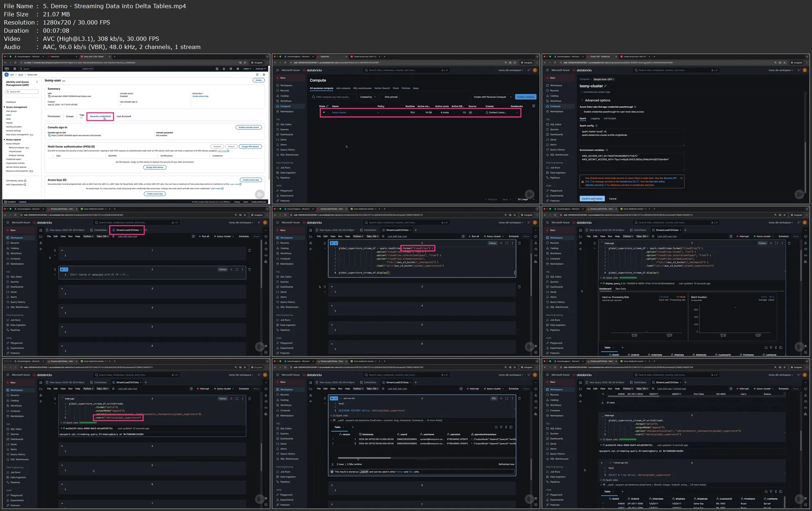
Task: Click Cancel beside Confirm and restart
Action: pos(612,199)
